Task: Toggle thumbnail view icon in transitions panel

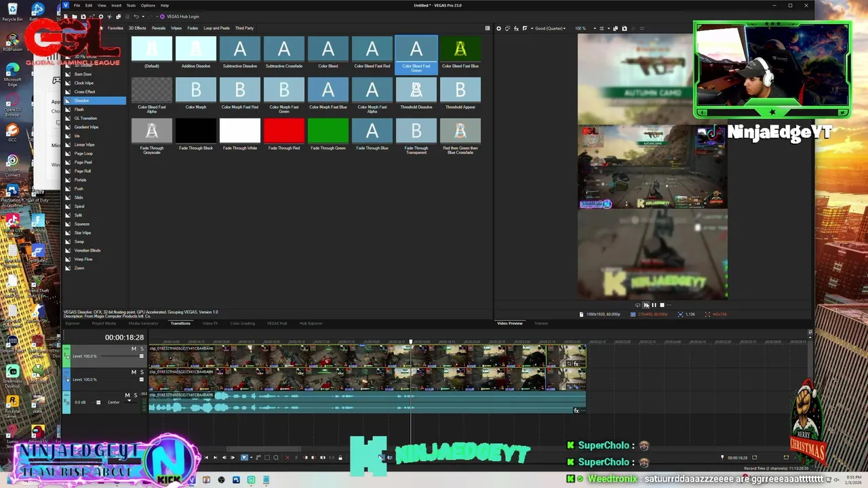Action: click(x=487, y=28)
